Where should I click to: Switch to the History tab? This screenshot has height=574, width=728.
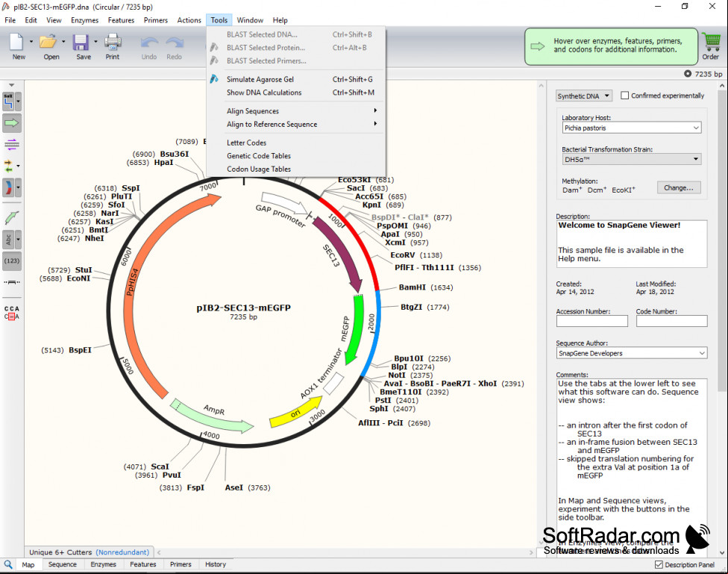click(x=216, y=564)
